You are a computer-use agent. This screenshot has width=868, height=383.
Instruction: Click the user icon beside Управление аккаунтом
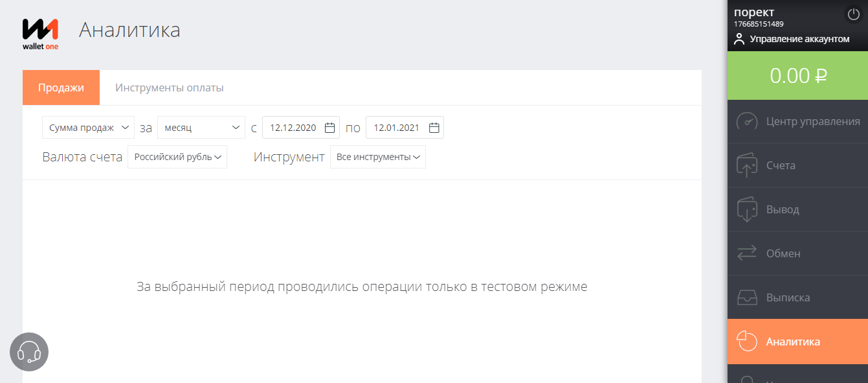[x=739, y=39]
